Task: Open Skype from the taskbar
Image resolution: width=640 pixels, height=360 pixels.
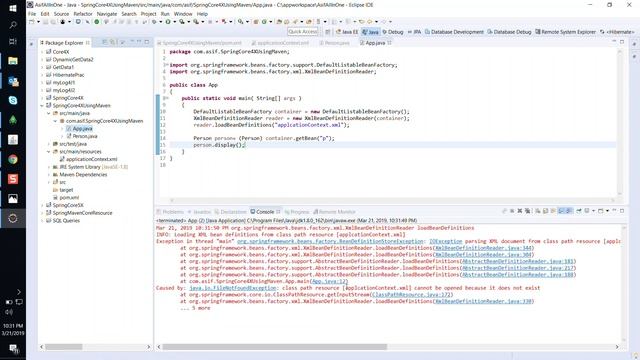Action: coord(13,100)
